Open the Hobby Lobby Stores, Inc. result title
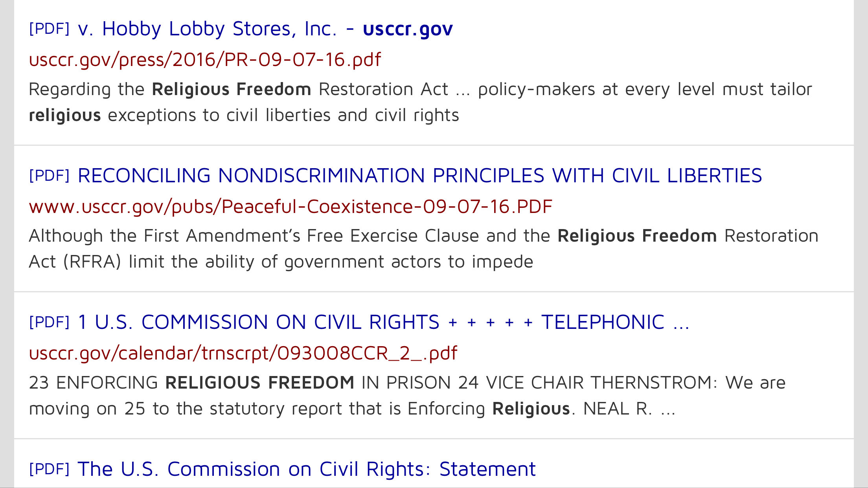The width and height of the screenshot is (868, 488). coord(265,29)
